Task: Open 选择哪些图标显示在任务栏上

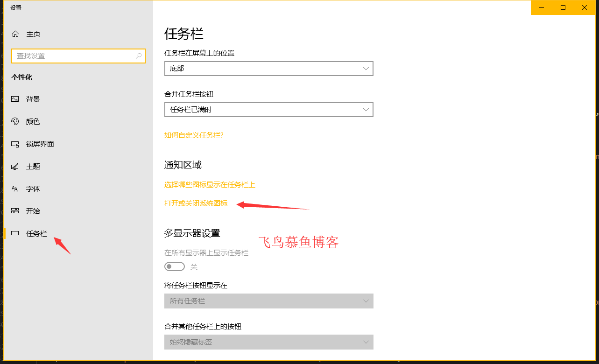Action: pyautogui.click(x=209, y=184)
